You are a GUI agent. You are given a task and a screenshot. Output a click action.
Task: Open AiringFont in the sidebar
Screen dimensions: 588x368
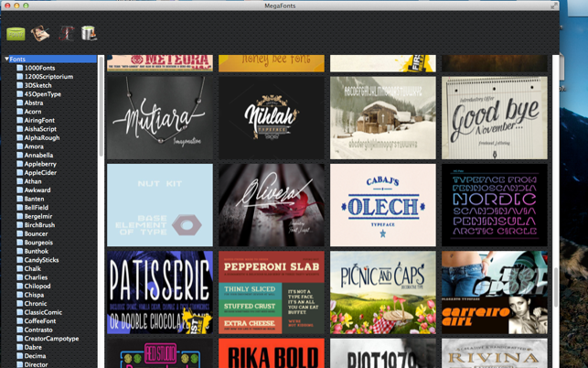(39, 120)
